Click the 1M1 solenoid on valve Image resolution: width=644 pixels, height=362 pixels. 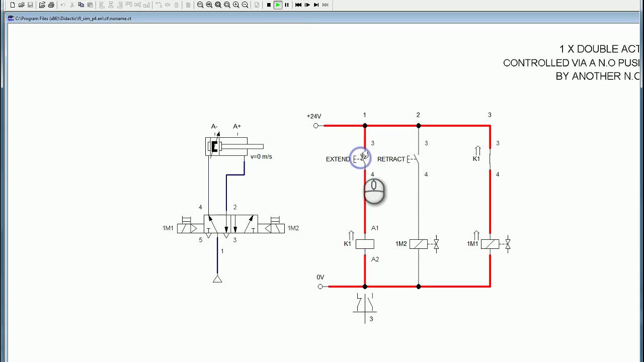(x=190, y=228)
